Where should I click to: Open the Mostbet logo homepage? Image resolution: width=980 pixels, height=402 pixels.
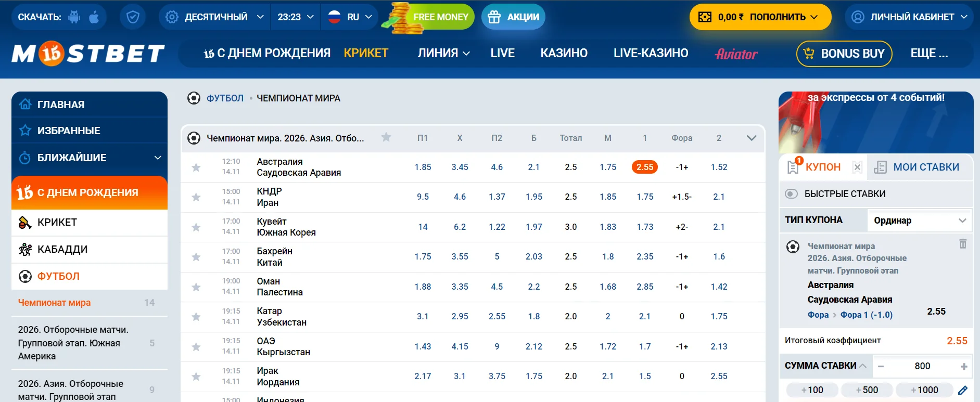click(88, 54)
